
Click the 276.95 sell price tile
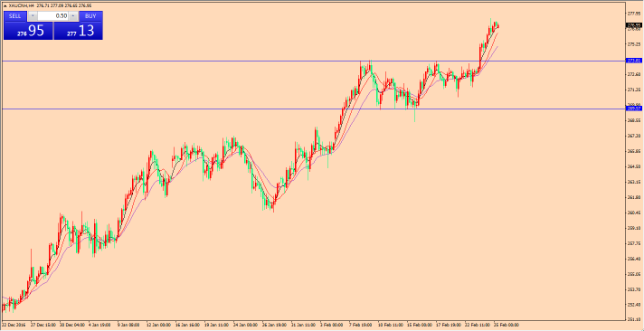[28, 31]
